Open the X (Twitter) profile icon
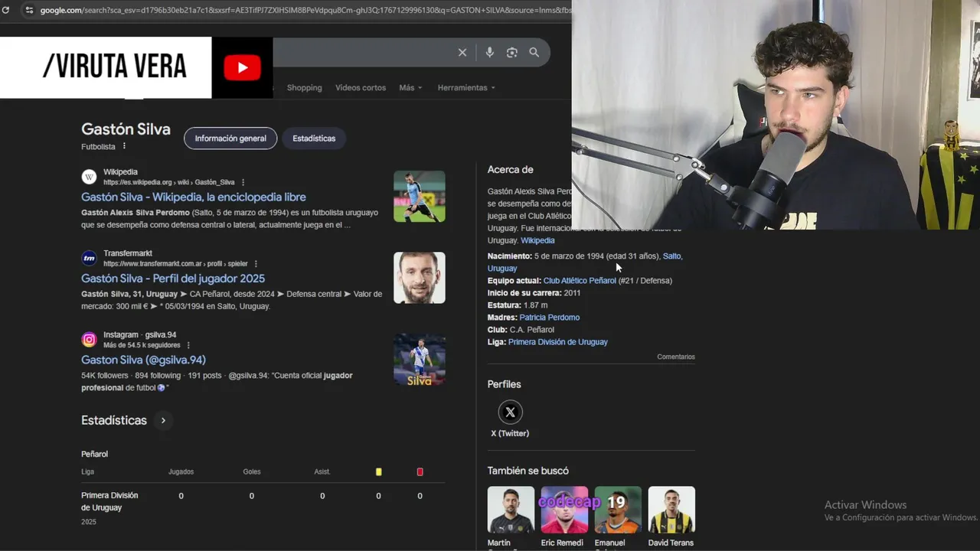This screenshot has width=980, height=551. coord(510,412)
